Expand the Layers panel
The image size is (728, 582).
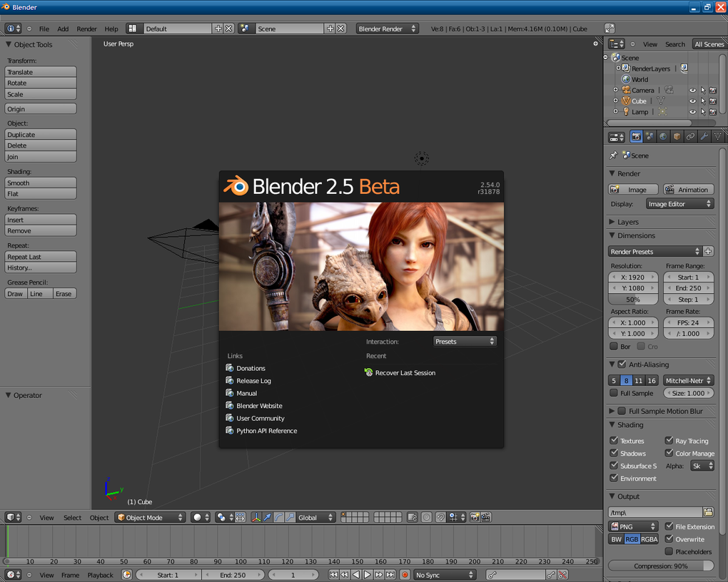coord(628,222)
